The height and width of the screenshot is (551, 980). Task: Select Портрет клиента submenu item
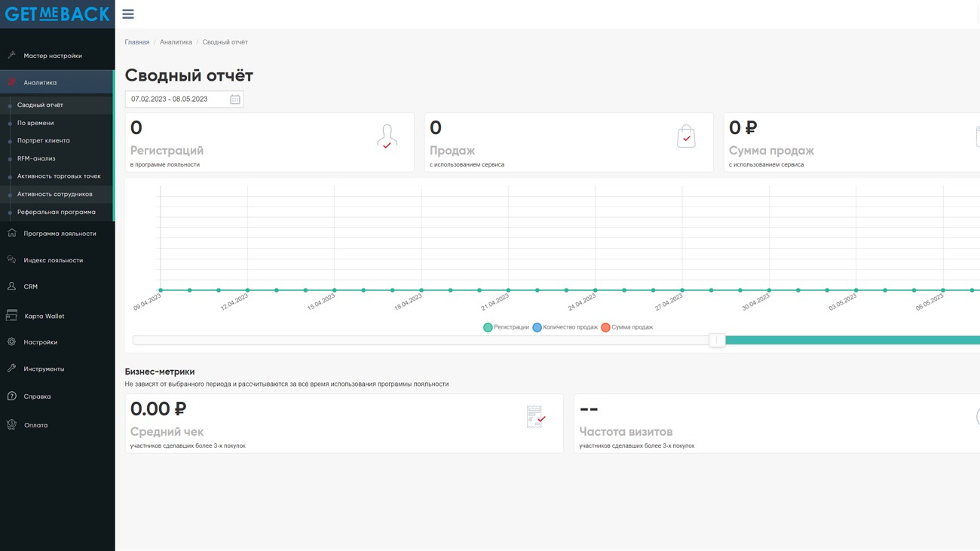tap(43, 140)
